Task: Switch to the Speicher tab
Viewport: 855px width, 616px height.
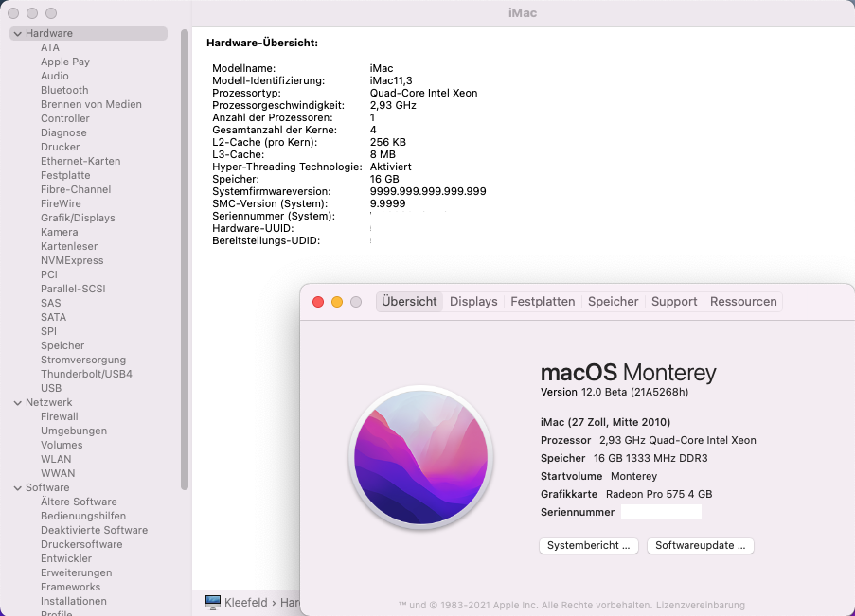Action: [613, 302]
